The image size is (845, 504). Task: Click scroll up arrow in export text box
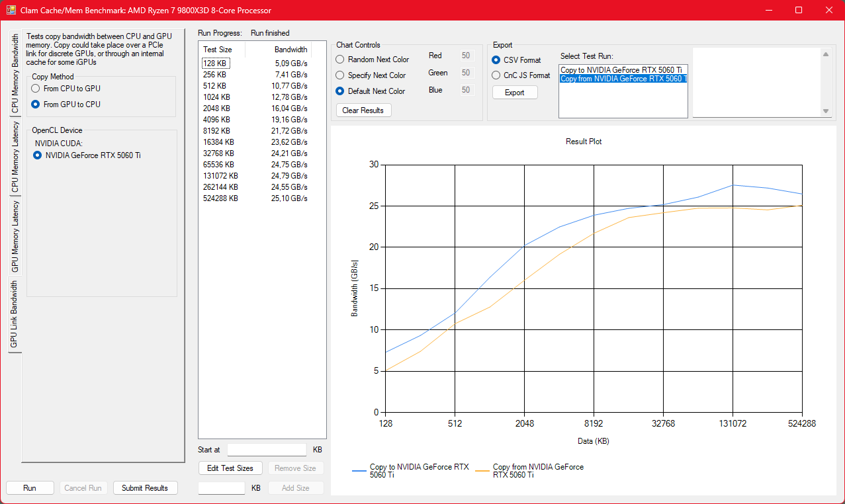pos(825,55)
